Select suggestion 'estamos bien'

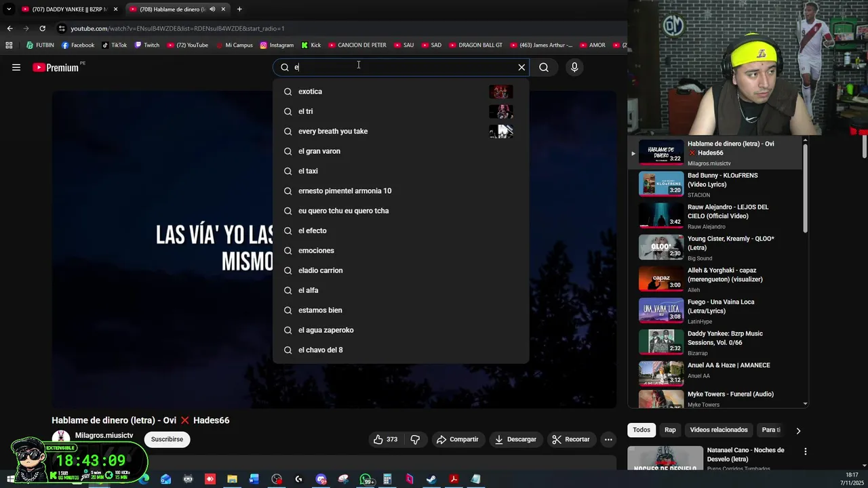point(401,310)
